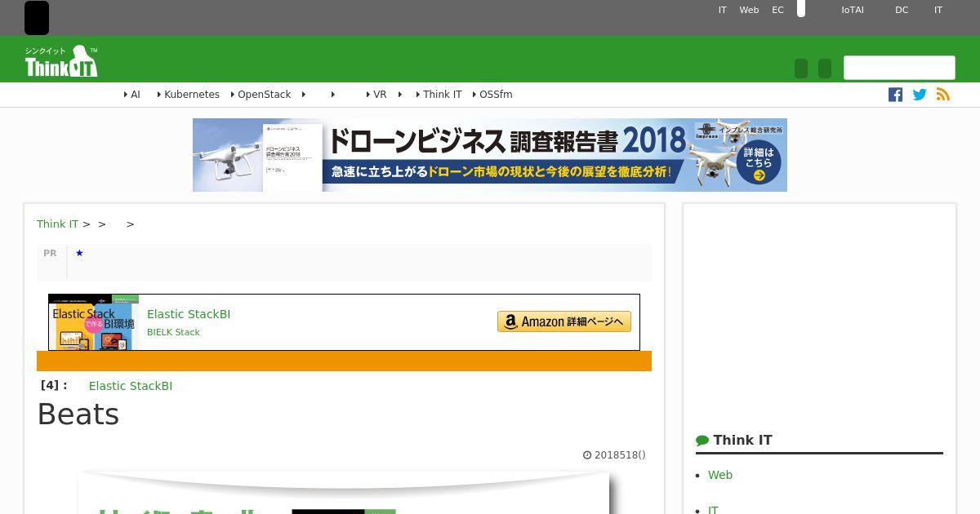
Task: Click the Think IT breadcrumb link
Action: pos(57,224)
